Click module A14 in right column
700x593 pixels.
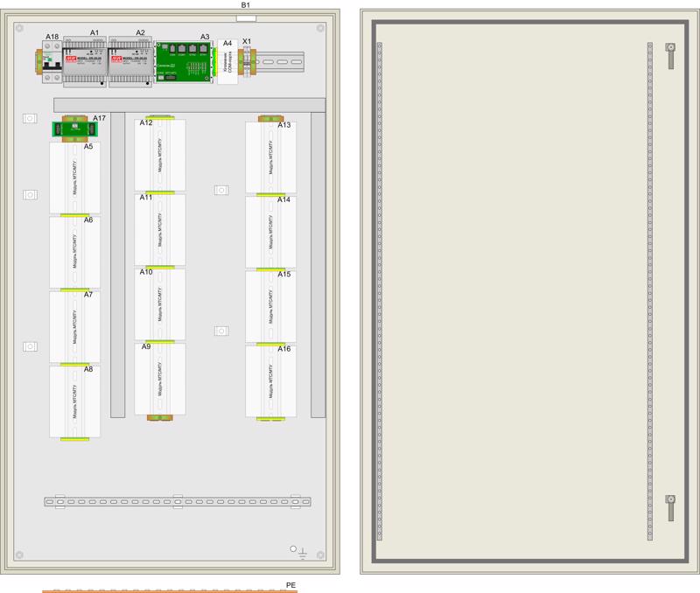click(270, 233)
